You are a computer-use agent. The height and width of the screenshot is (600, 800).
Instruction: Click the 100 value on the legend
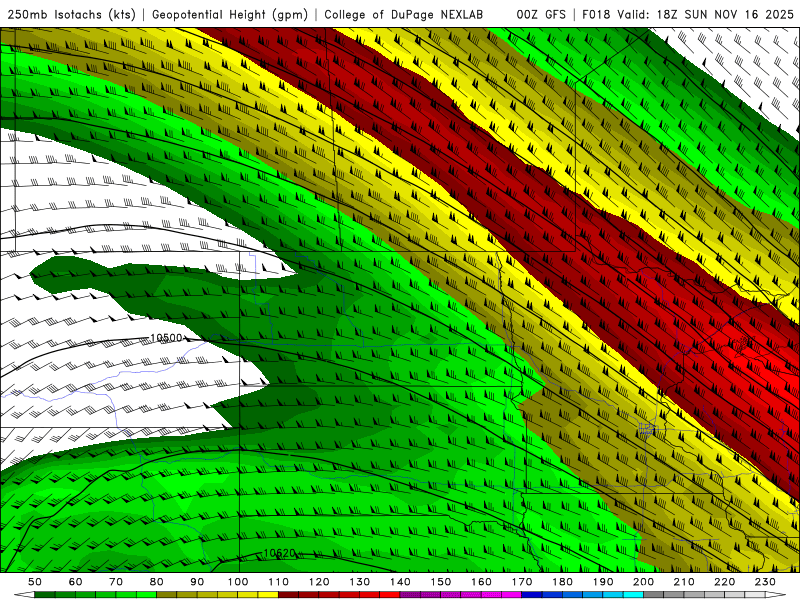tap(238, 582)
